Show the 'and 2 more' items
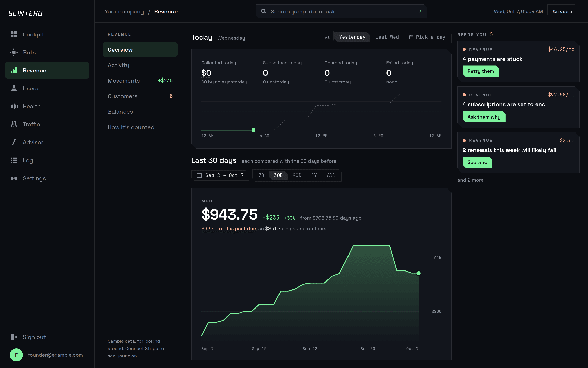This screenshot has height=368, width=588. (x=470, y=180)
